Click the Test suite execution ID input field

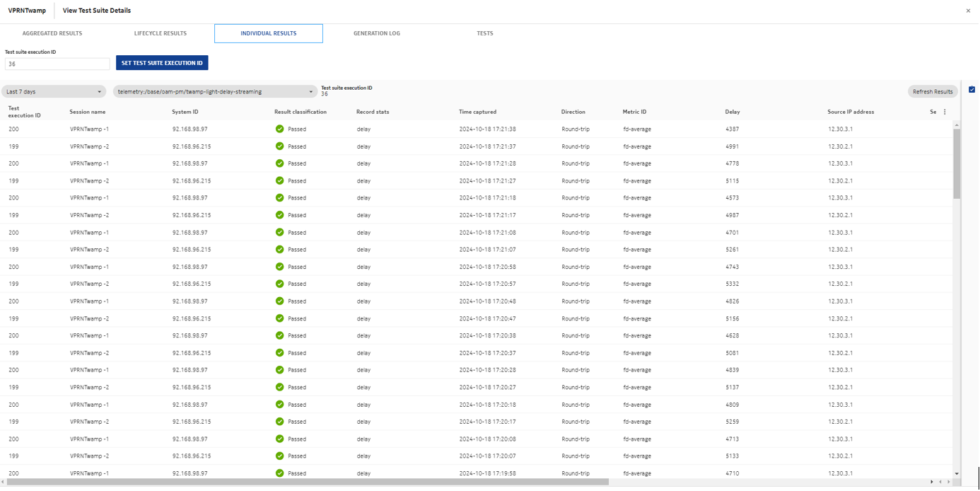pyautogui.click(x=57, y=64)
